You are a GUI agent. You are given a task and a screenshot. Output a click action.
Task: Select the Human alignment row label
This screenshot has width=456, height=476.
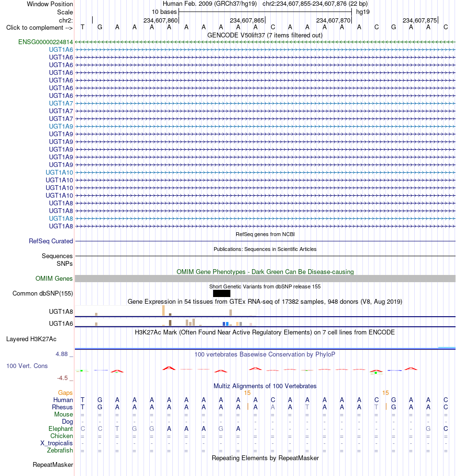pos(63,400)
